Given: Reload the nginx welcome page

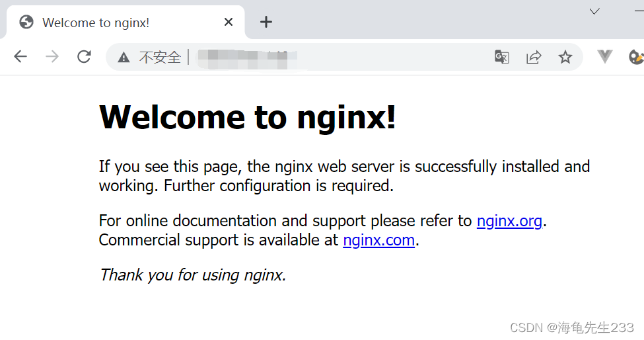Looking at the screenshot, I should pos(84,57).
